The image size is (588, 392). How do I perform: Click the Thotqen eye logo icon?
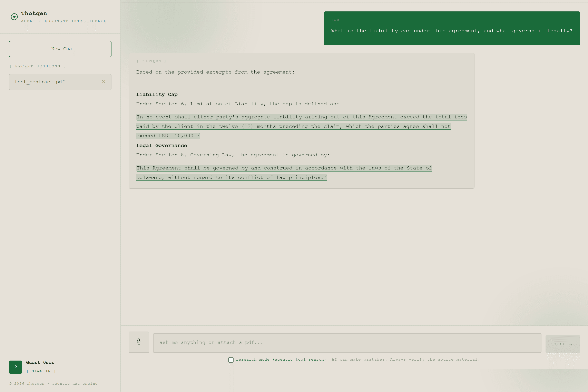14,17
